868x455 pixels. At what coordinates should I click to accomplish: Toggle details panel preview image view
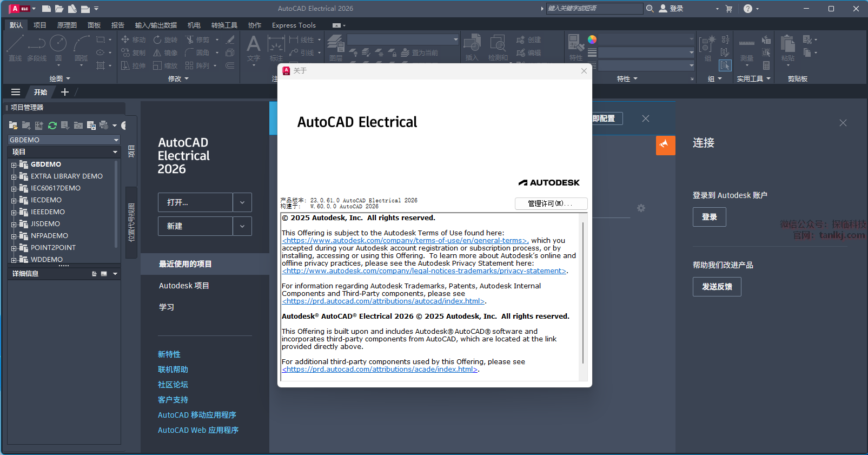[104, 274]
